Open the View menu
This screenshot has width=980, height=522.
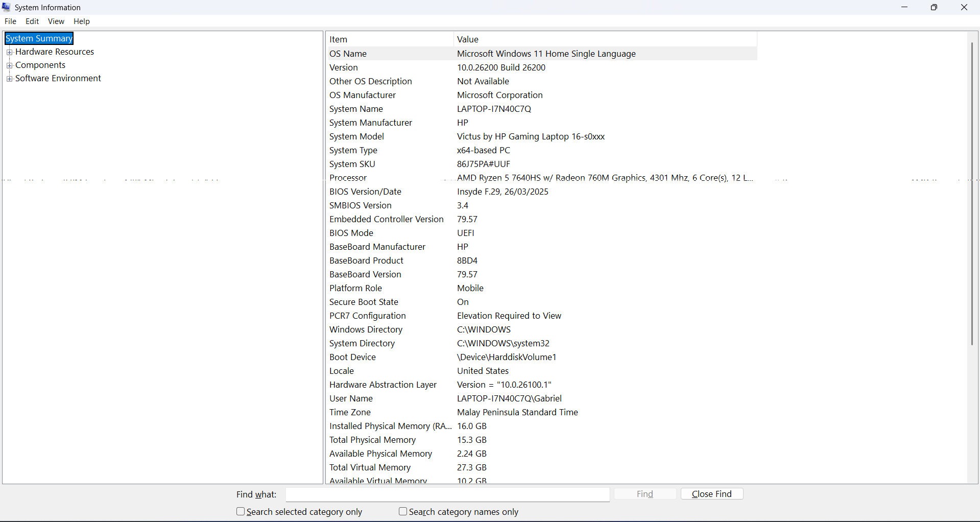tap(56, 21)
